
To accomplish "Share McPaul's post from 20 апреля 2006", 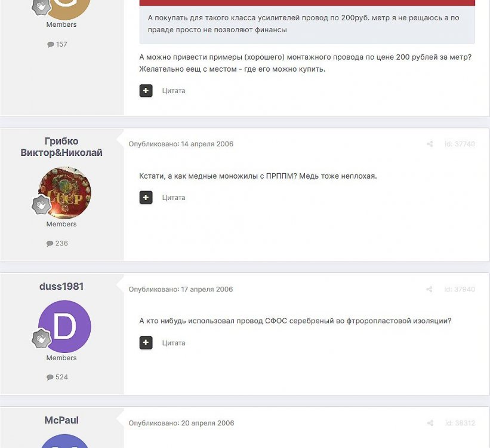I will tap(430, 423).
